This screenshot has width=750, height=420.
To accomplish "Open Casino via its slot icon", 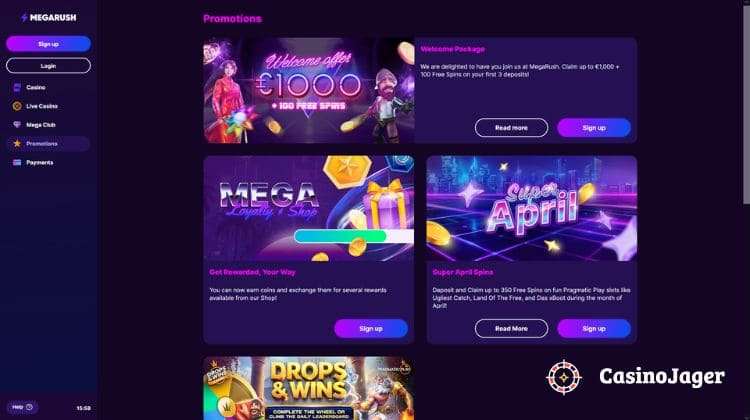I will (17, 88).
